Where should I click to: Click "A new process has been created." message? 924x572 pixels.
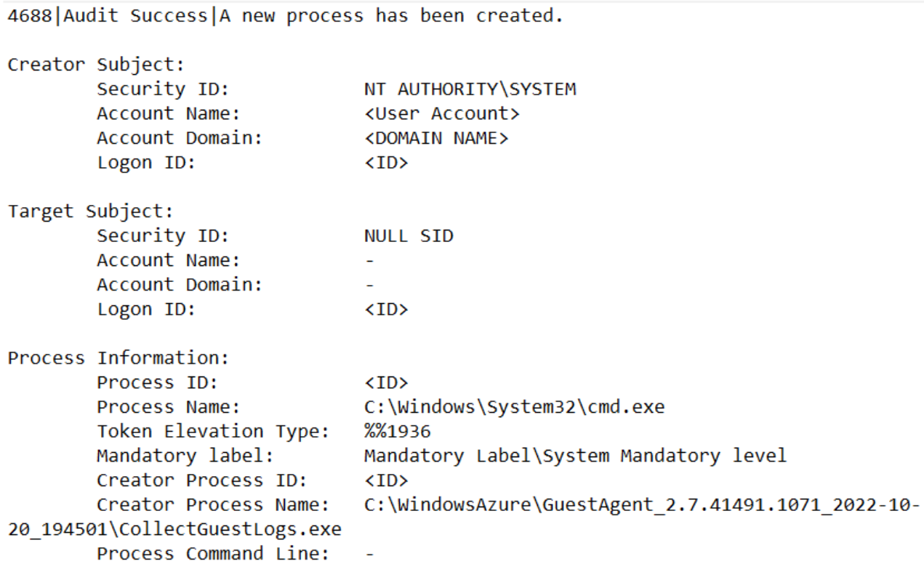pyautogui.click(x=391, y=16)
